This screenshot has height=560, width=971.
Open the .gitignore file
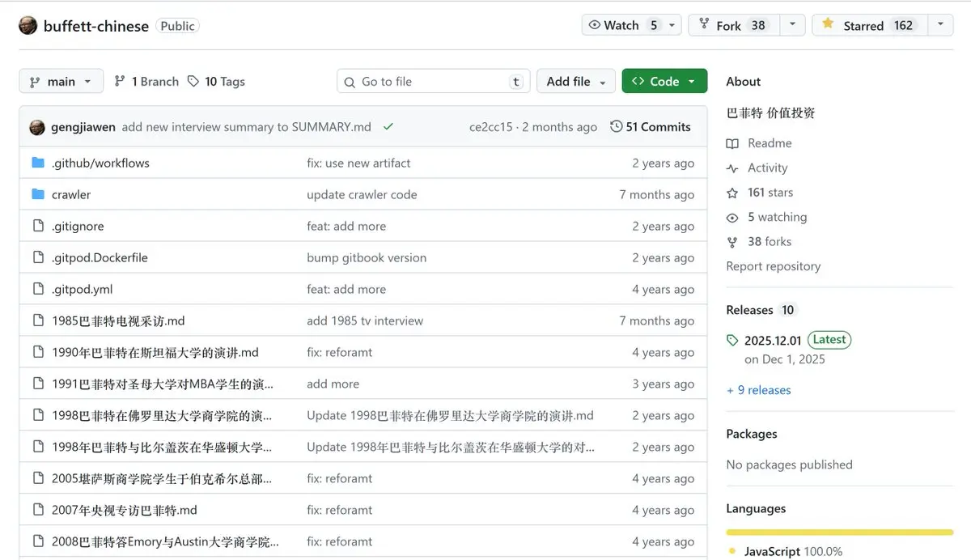click(78, 227)
